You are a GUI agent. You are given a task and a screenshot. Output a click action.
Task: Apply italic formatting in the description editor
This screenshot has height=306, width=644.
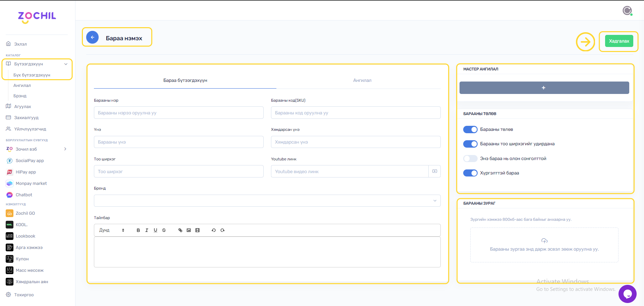coord(147,230)
